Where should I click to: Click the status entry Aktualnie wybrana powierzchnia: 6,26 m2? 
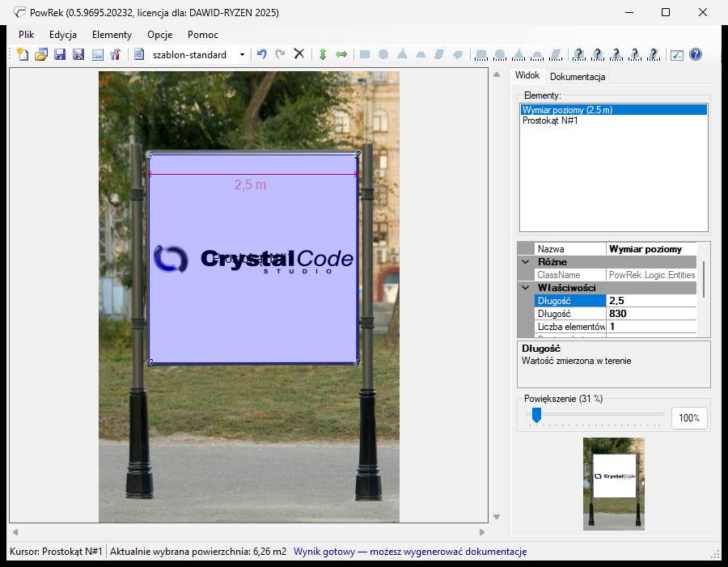198,552
